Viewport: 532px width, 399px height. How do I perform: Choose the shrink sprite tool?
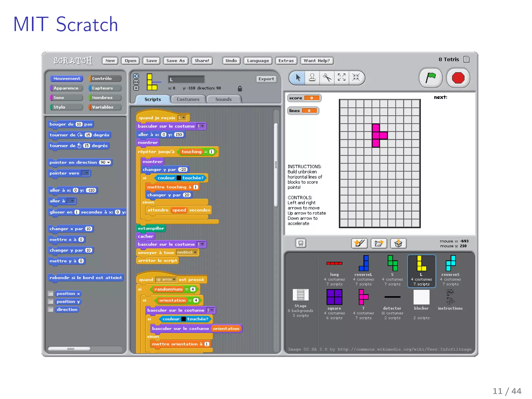tap(356, 77)
